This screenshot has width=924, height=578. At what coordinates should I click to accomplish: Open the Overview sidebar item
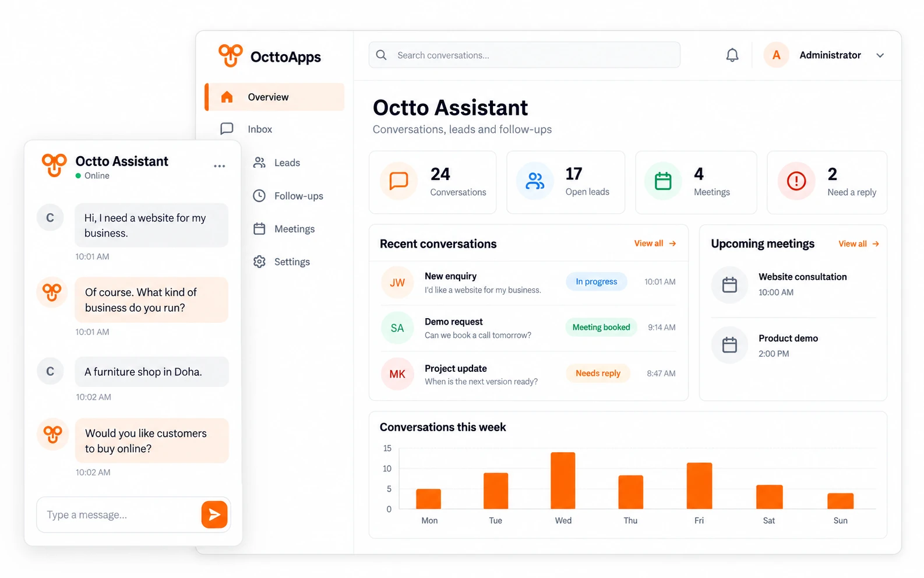[x=274, y=97]
